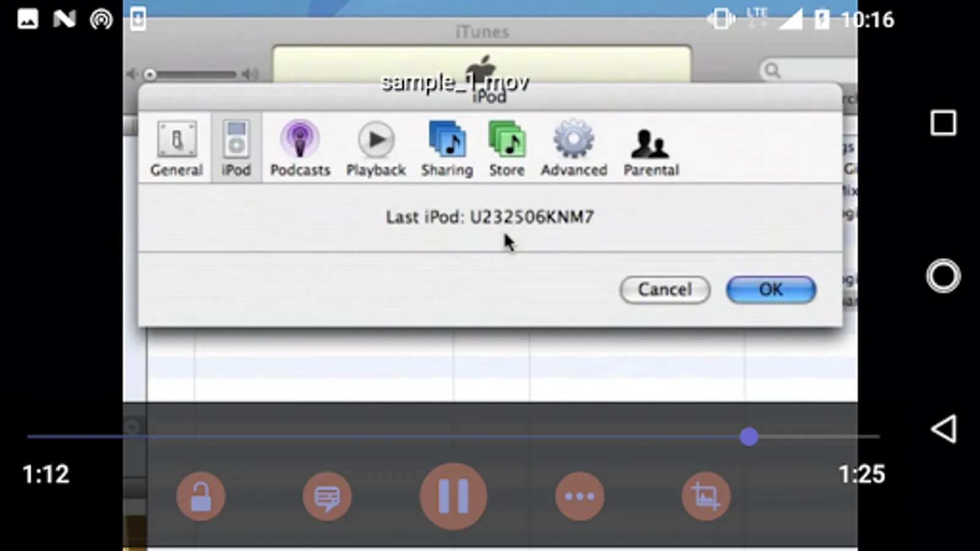Click the Last iPod serial number text
The image size is (980, 551).
(490, 217)
